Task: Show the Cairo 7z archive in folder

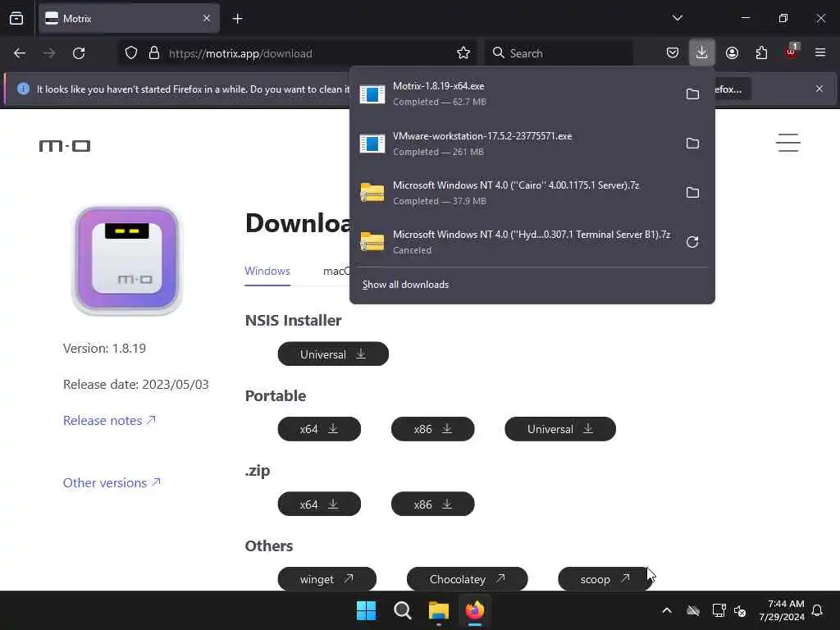Action: point(692,193)
